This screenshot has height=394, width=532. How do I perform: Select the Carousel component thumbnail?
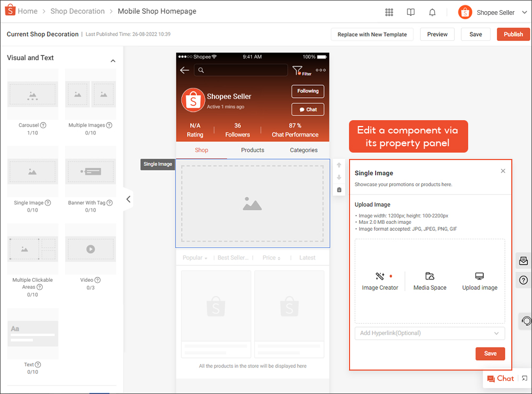[x=32, y=95]
